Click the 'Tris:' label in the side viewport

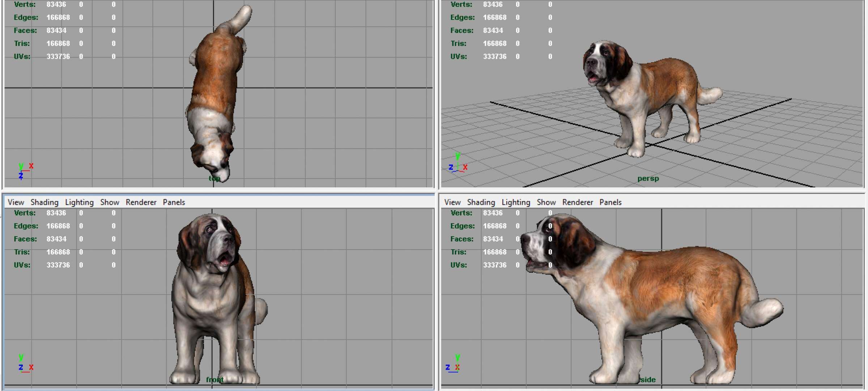[x=458, y=252]
